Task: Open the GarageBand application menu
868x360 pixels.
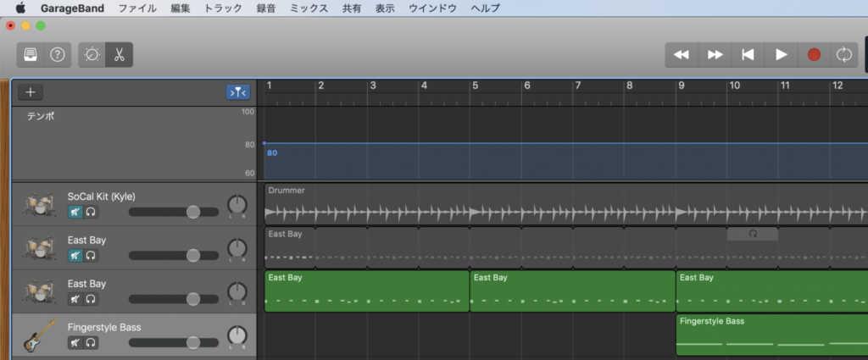Action: tap(72, 8)
